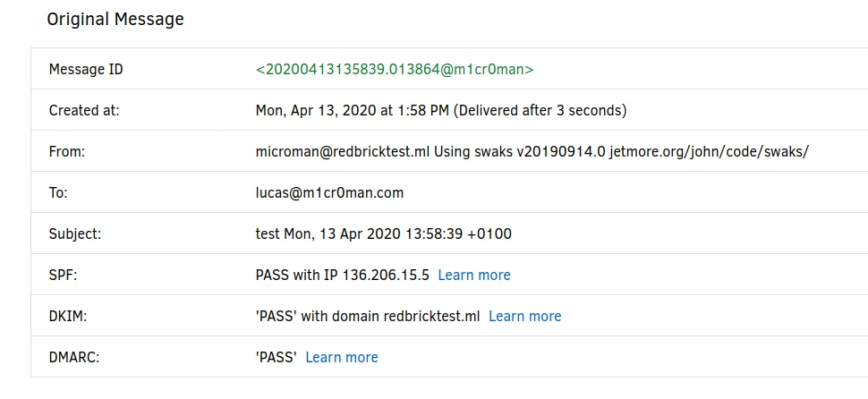Select the Message ID row label

point(86,69)
